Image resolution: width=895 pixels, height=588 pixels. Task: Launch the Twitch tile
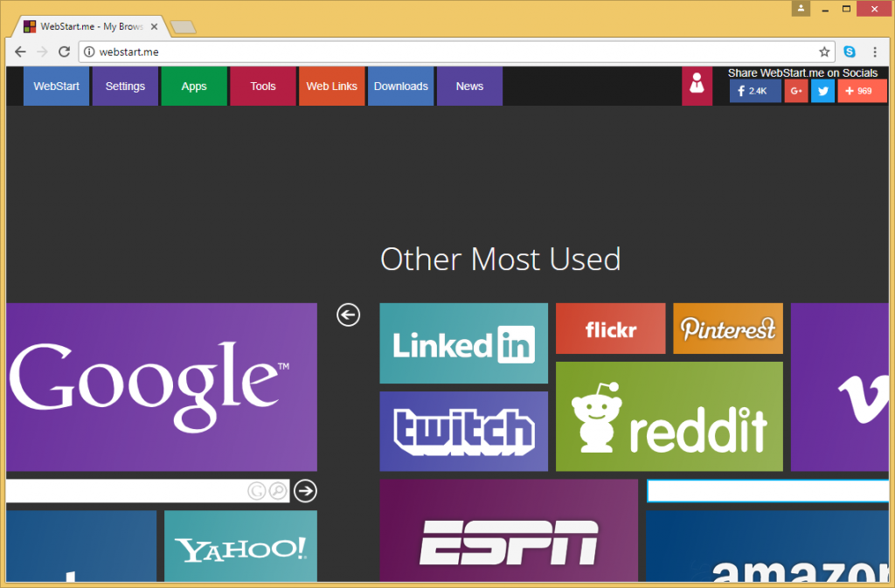[463, 431]
